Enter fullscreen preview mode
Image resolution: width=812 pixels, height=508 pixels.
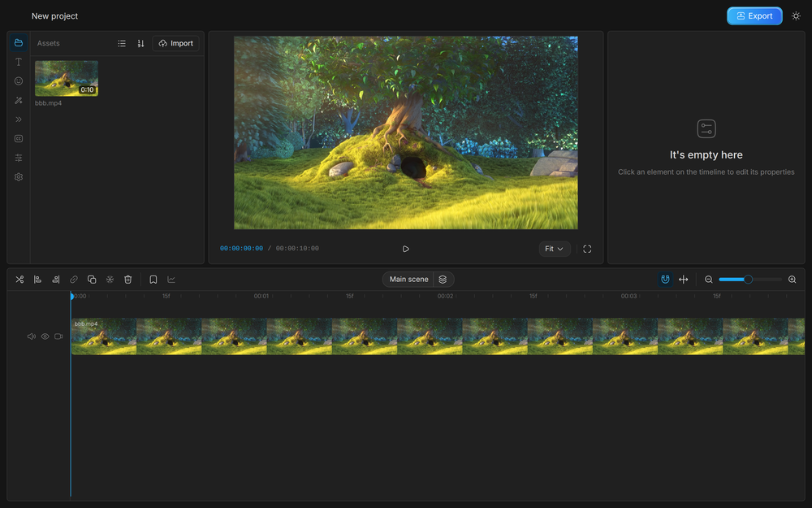click(x=587, y=249)
